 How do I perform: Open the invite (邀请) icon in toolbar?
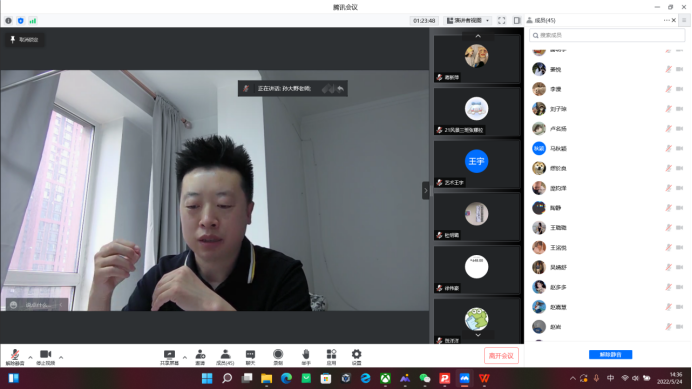pos(200,357)
